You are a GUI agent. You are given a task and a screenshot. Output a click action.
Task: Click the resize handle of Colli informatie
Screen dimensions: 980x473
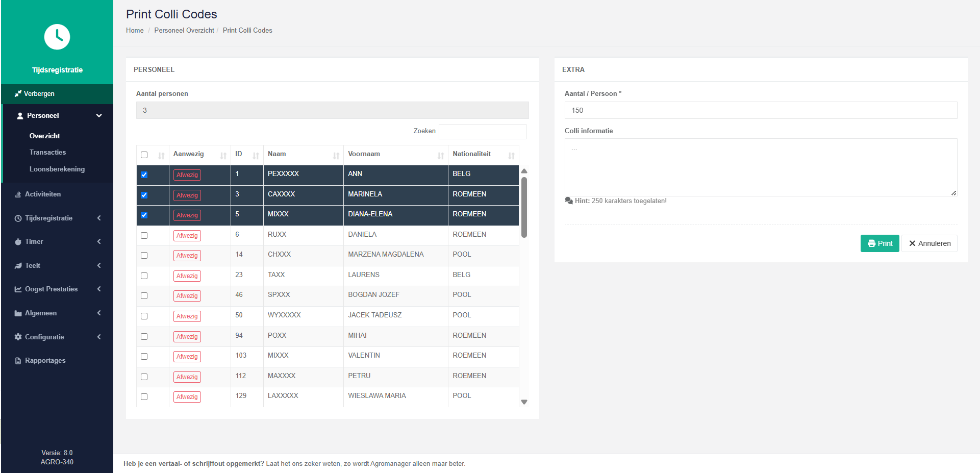(x=953, y=193)
